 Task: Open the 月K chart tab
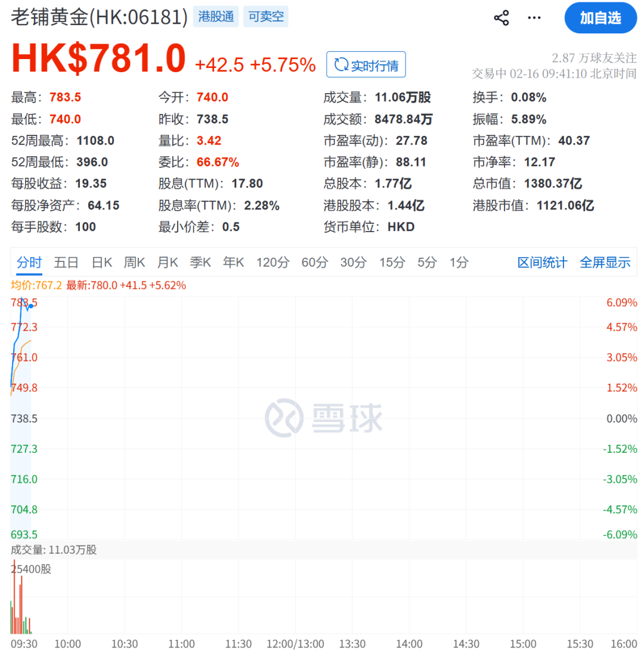point(168,263)
